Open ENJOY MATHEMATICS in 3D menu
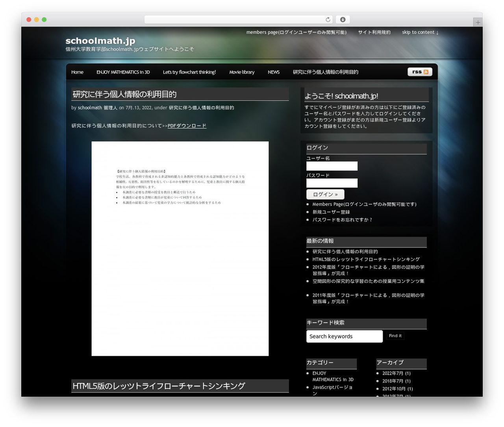504x427 pixels. point(123,72)
